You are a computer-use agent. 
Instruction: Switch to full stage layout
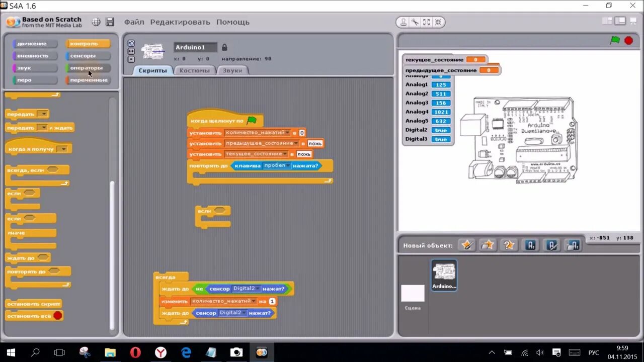620,21
